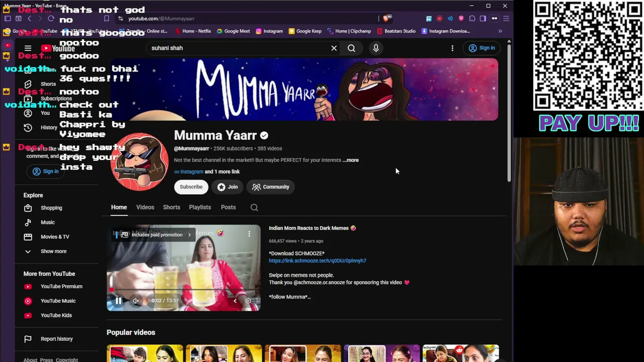Image resolution: width=644 pixels, height=362 pixels.
Task: Open the Beatstars Studio bookmark
Action: pyautogui.click(x=396, y=31)
